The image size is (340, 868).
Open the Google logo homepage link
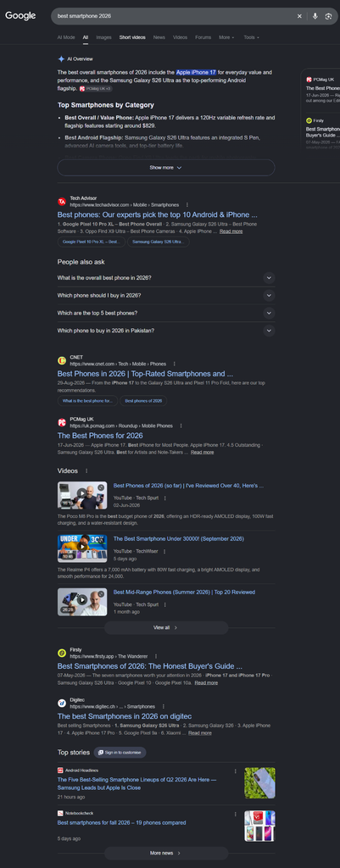[x=20, y=16]
